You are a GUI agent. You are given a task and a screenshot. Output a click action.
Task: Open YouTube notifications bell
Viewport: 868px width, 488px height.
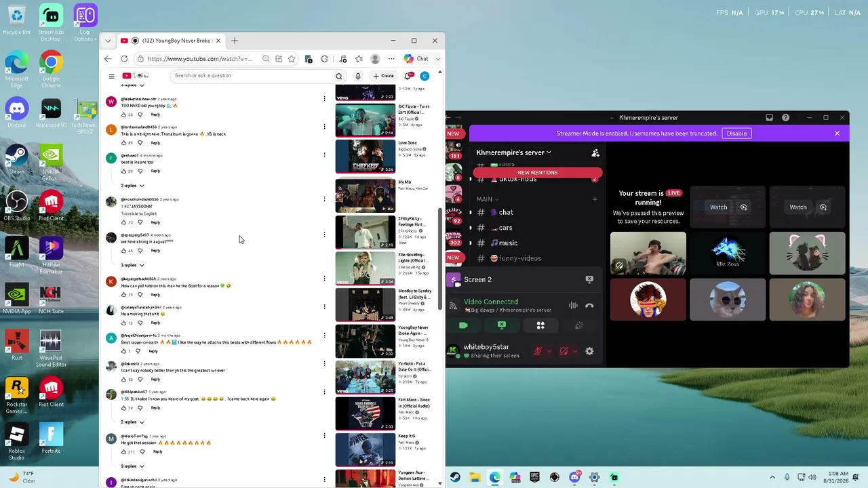pyautogui.click(x=408, y=76)
